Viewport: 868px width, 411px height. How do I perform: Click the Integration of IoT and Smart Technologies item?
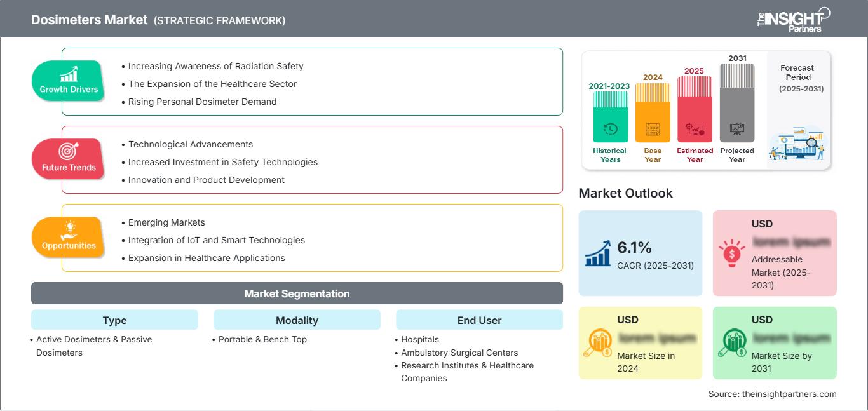(x=216, y=240)
